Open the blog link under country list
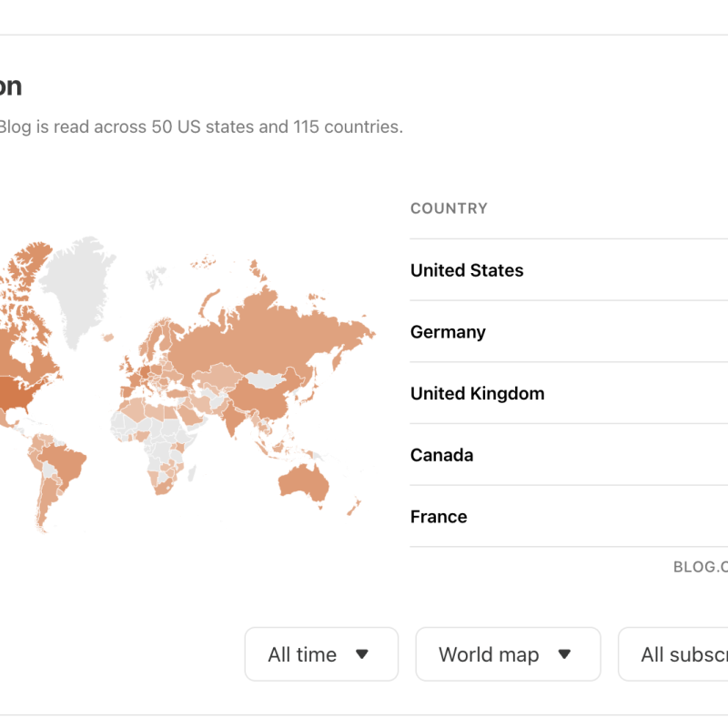The width and height of the screenshot is (728, 728). coord(701,567)
